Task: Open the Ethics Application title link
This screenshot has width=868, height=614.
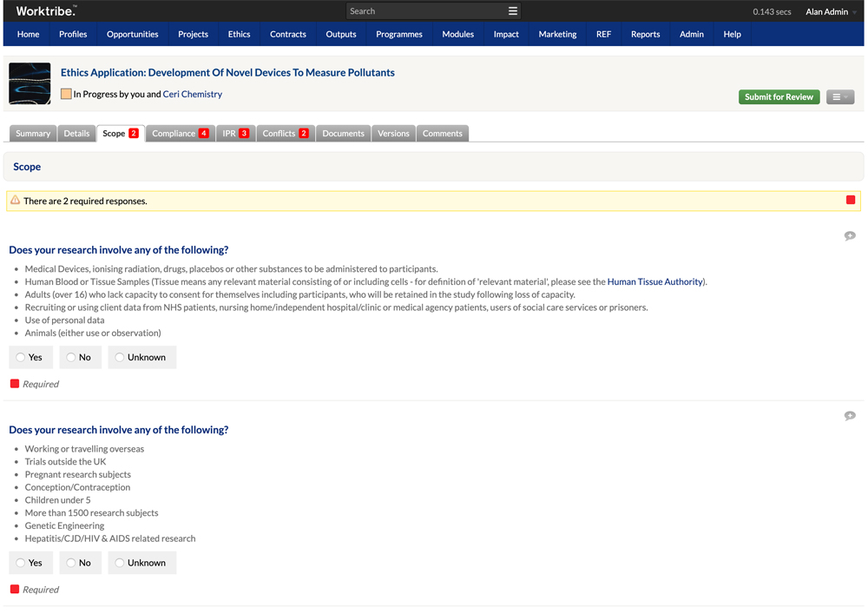Action: pyautogui.click(x=227, y=73)
